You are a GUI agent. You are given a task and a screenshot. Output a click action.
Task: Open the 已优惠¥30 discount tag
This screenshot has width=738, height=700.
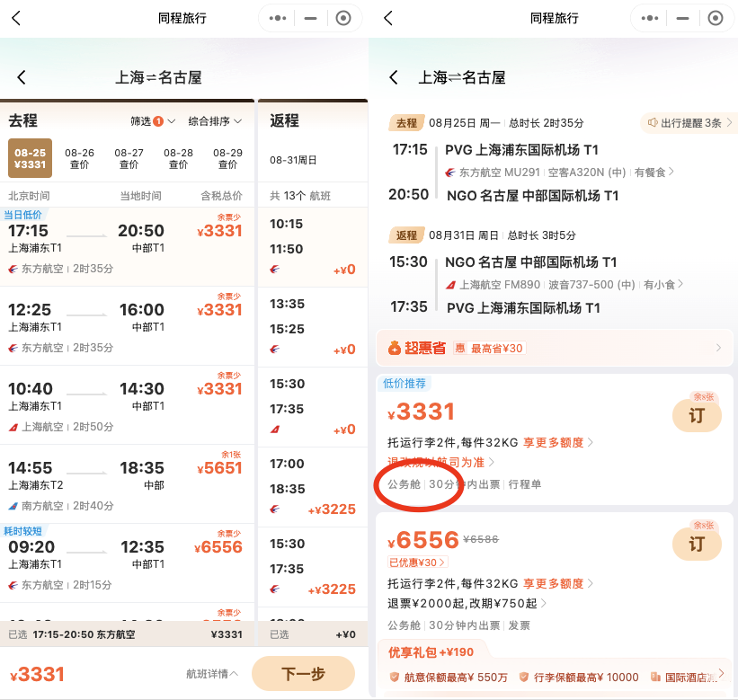pyautogui.click(x=417, y=563)
